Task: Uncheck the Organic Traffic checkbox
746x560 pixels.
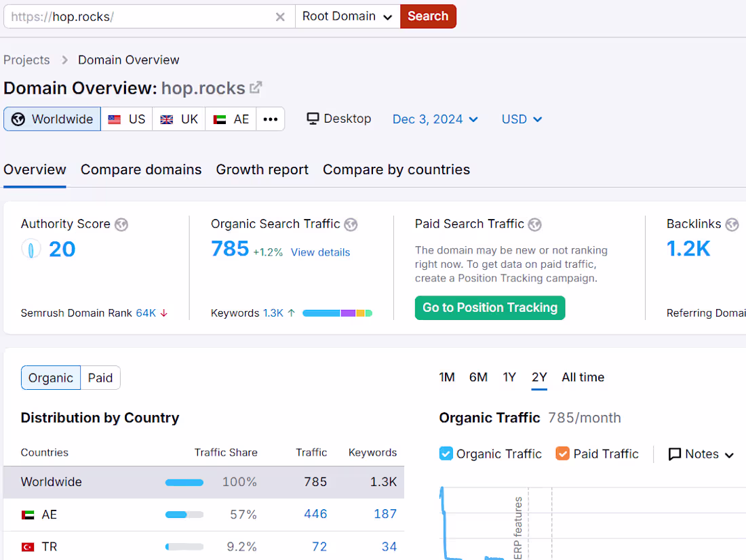Action: 446,454
